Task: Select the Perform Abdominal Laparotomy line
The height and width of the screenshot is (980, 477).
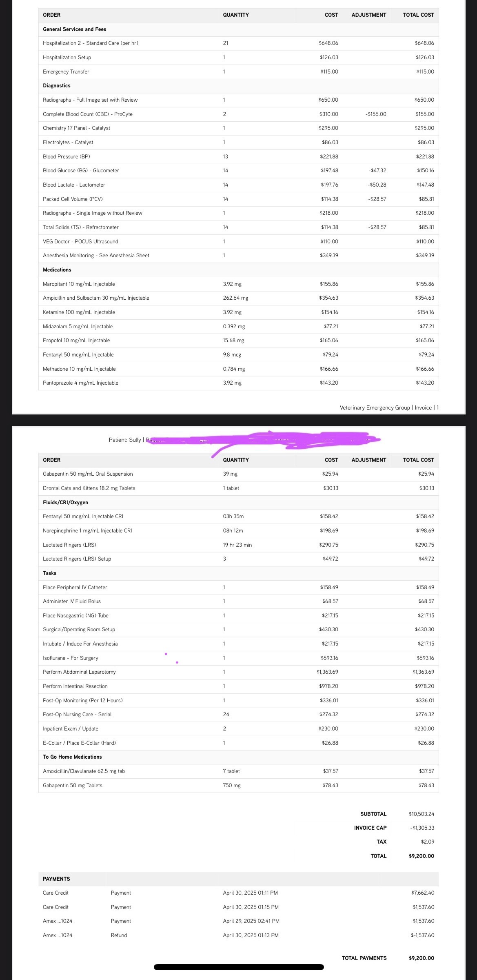Action: [x=79, y=672]
